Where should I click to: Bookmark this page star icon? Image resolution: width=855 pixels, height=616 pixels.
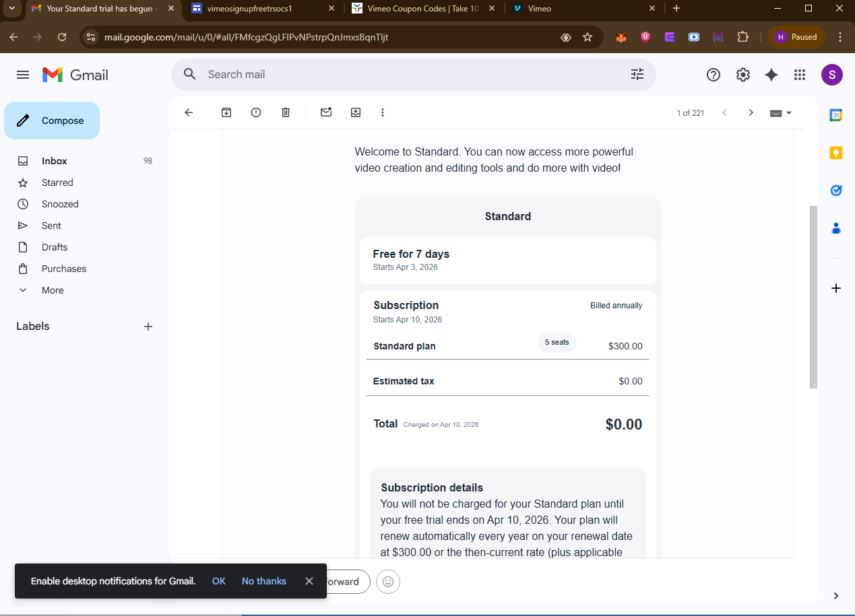pos(588,37)
